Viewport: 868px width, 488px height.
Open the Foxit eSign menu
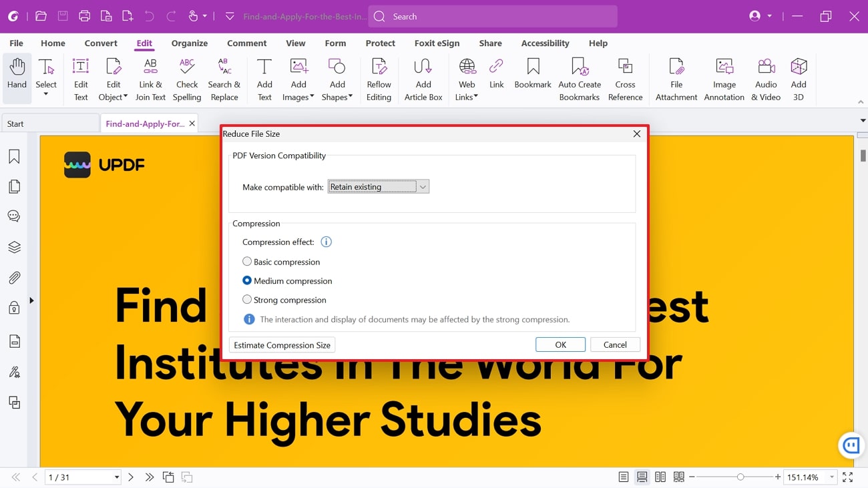(437, 43)
